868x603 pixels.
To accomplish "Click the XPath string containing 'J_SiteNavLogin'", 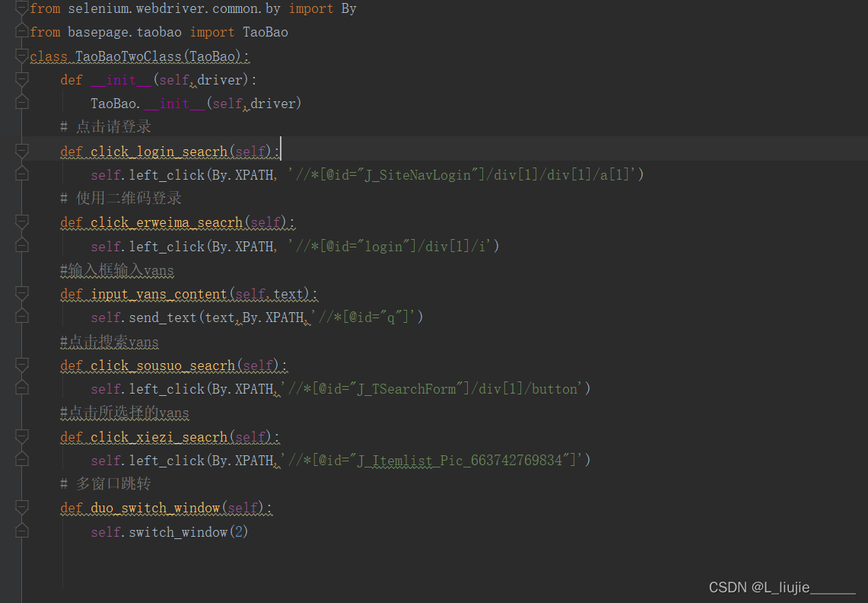I will click(462, 175).
